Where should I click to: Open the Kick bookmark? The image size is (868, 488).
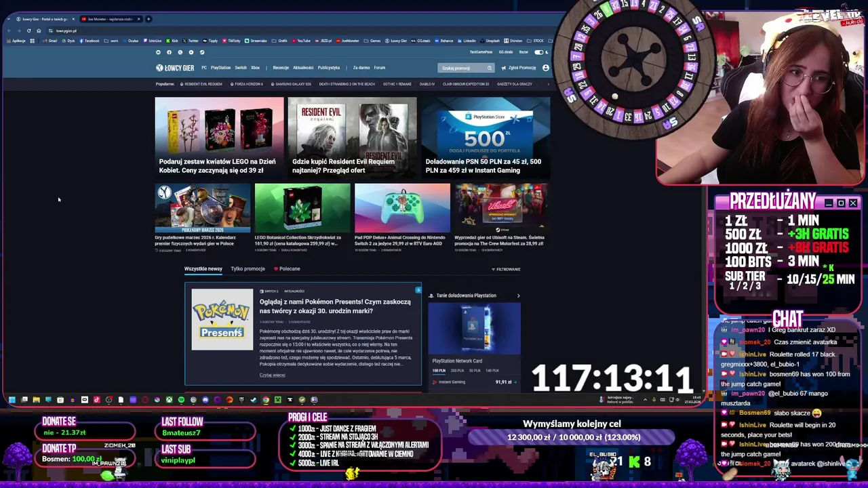[172, 41]
